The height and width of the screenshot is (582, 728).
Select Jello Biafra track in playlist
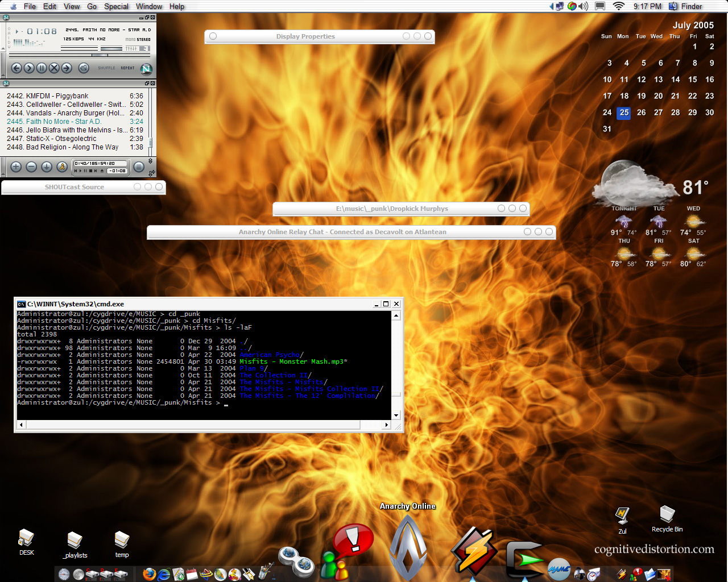[x=67, y=130]
